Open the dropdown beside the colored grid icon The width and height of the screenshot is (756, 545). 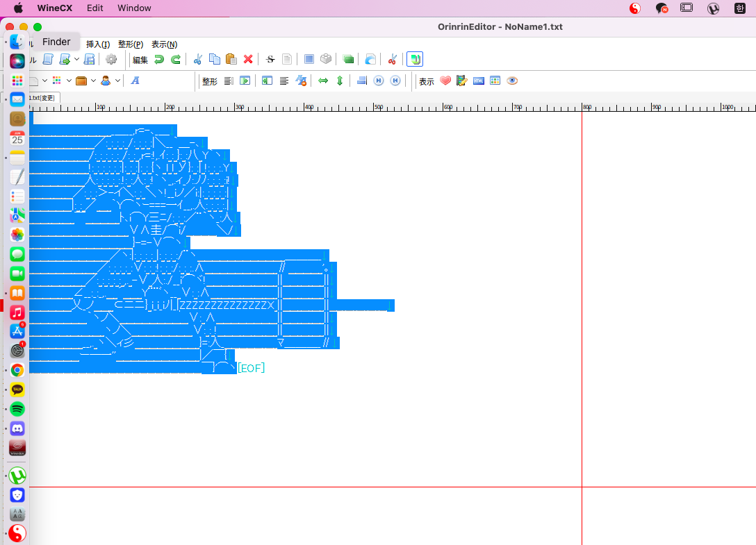[x=69, y=81]
